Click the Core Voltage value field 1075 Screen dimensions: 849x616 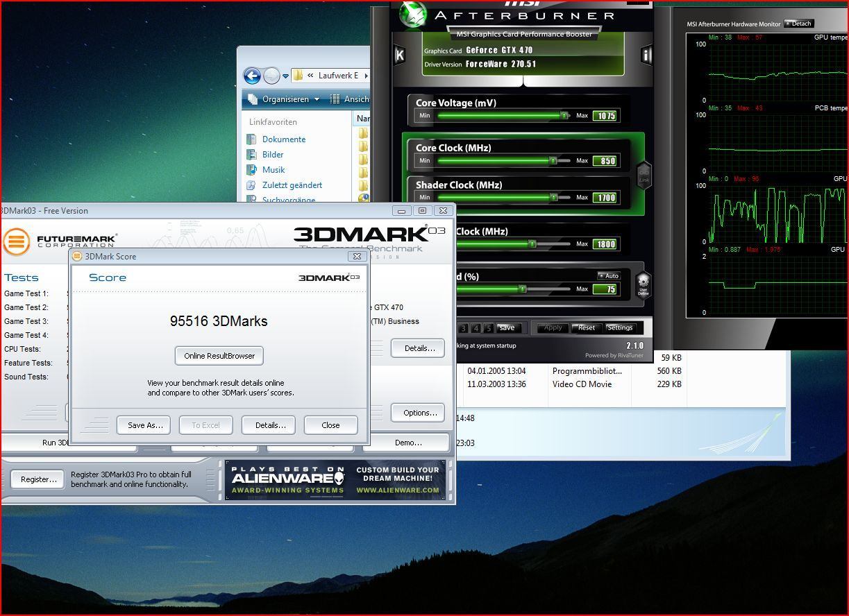point(605,116)
